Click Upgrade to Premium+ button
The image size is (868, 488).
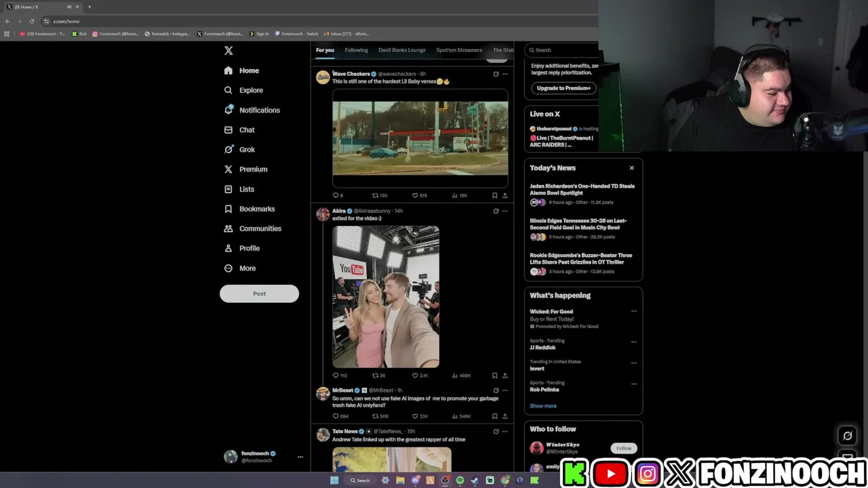(x=564, y=88)
